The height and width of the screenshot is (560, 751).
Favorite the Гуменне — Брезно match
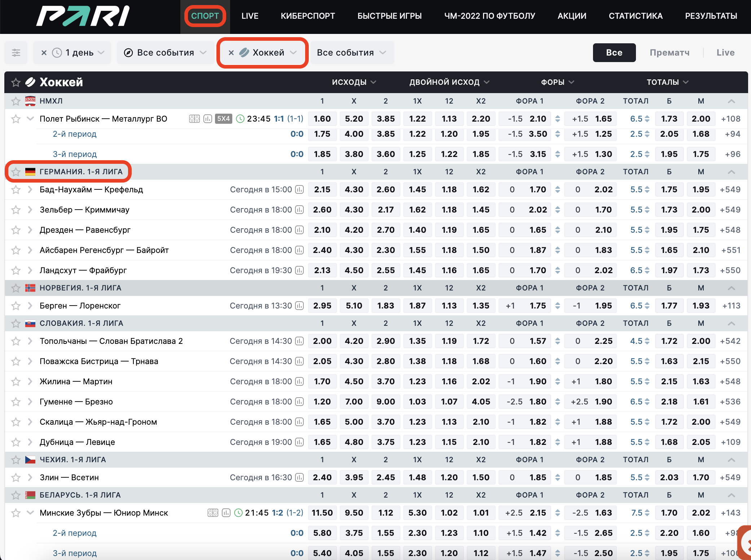click(x=16, y=402)
